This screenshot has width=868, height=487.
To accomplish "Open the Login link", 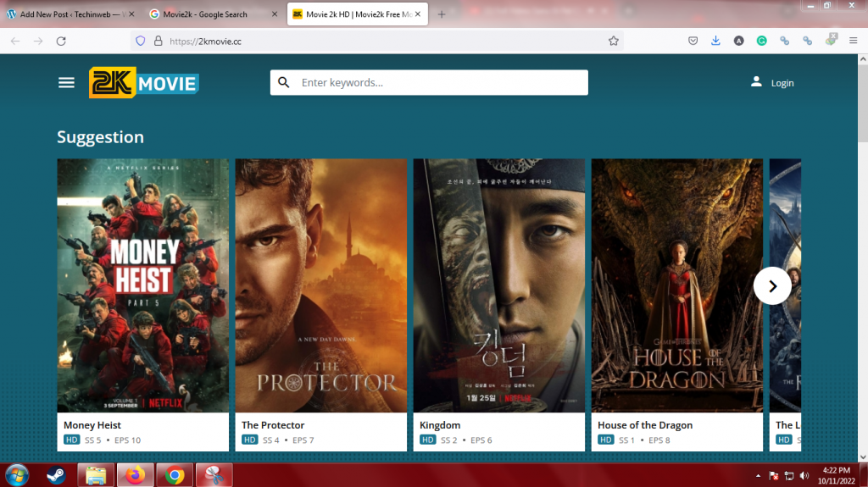I will [x=782, y=83].
